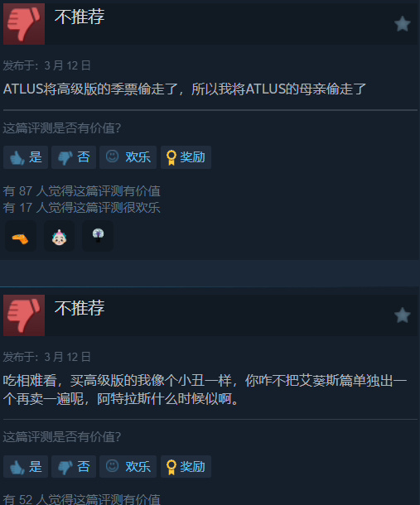Image resolution: width=420 pixels, height=505 pixels.
Task: Click the third award icon under first review
Action: [x=98, y=236]
